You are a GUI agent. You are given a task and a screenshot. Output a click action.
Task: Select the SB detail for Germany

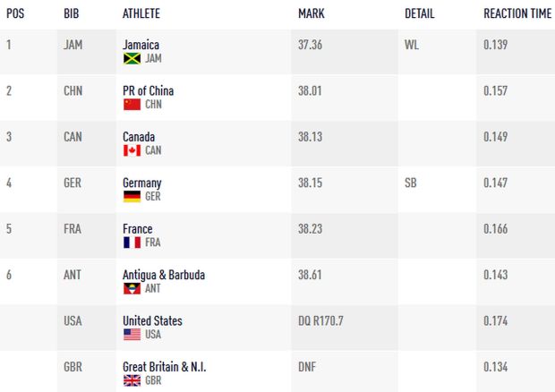(411, 183)
